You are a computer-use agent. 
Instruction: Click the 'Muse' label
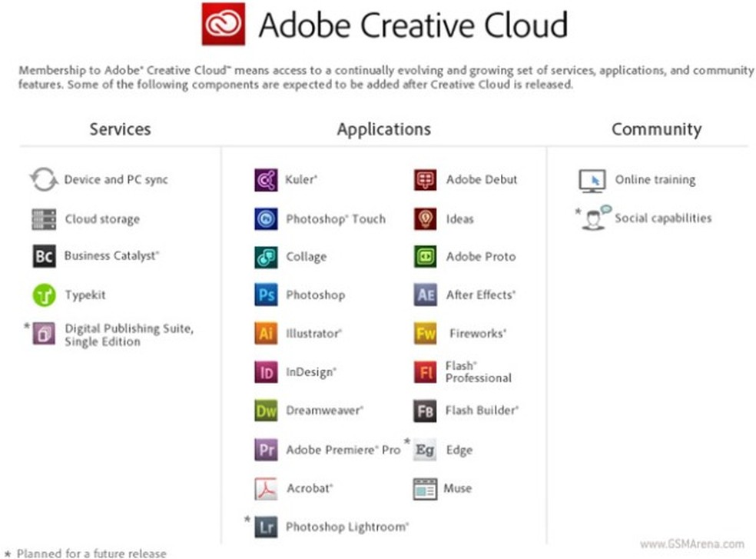click(x=458, y=488)
